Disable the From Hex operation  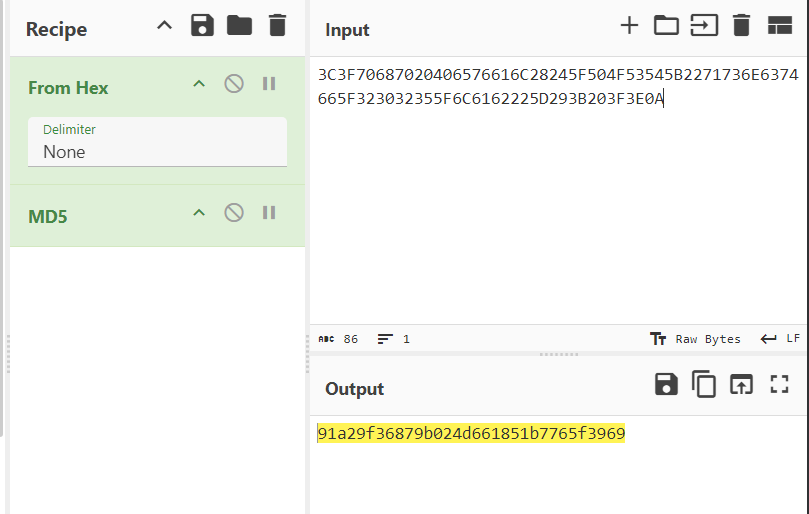click(x=234, y=84)
